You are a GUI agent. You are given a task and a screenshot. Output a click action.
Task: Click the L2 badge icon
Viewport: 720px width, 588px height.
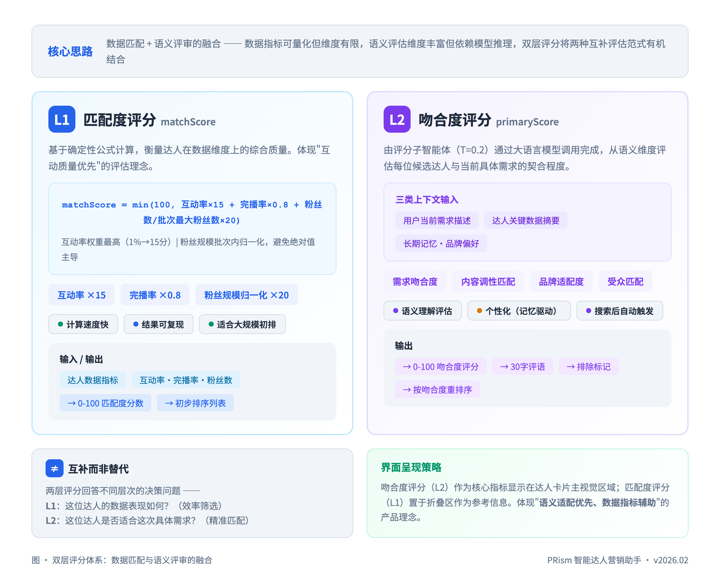[x=397, y=119]
